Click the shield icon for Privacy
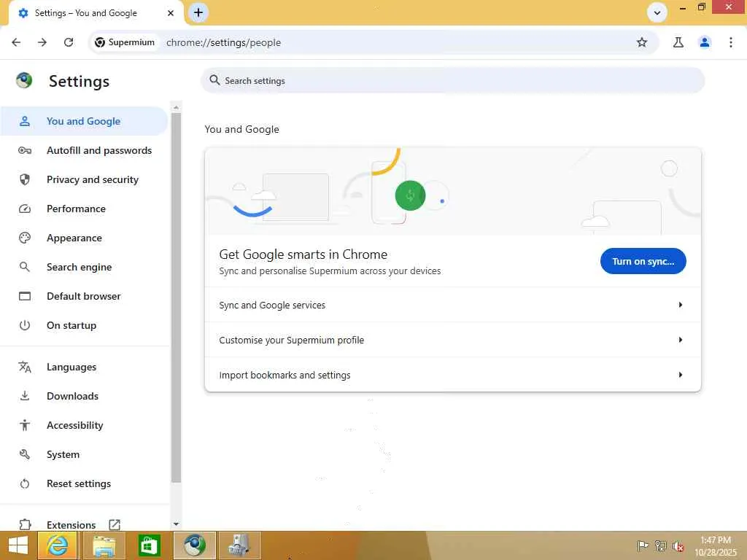Image resolution: width=747 pixels, height=560 pixels. click(x=25, y=179)
